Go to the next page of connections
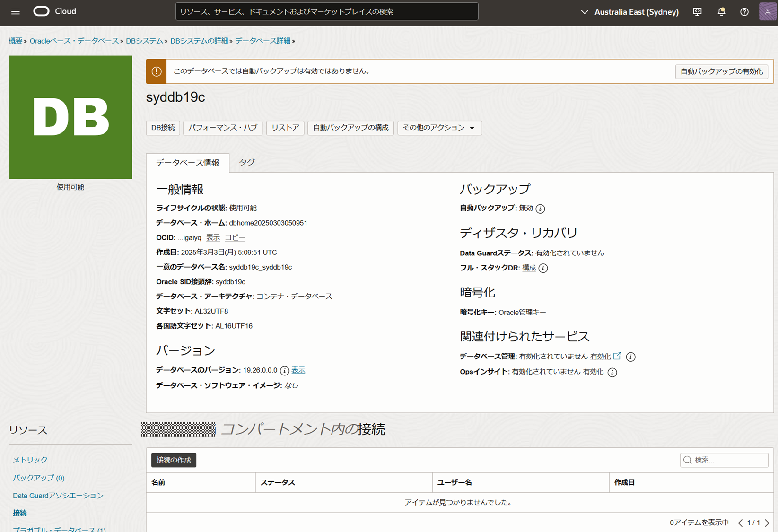778x532 pixels. (767, 523)
